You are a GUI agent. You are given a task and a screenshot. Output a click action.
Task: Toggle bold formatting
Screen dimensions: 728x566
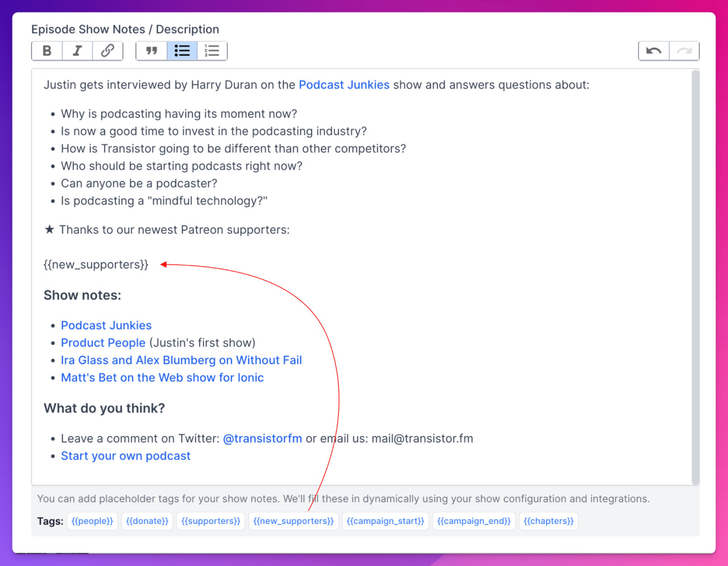(47, 51)
